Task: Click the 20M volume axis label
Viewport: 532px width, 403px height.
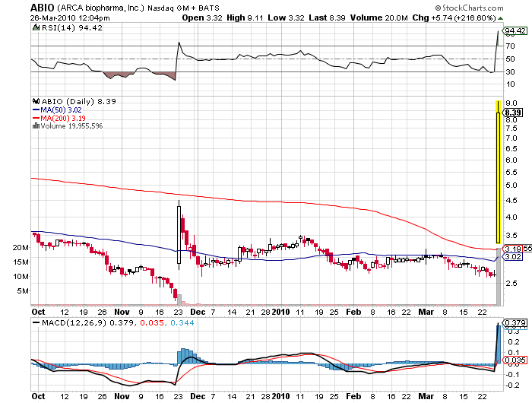Action: pos(21,248)
